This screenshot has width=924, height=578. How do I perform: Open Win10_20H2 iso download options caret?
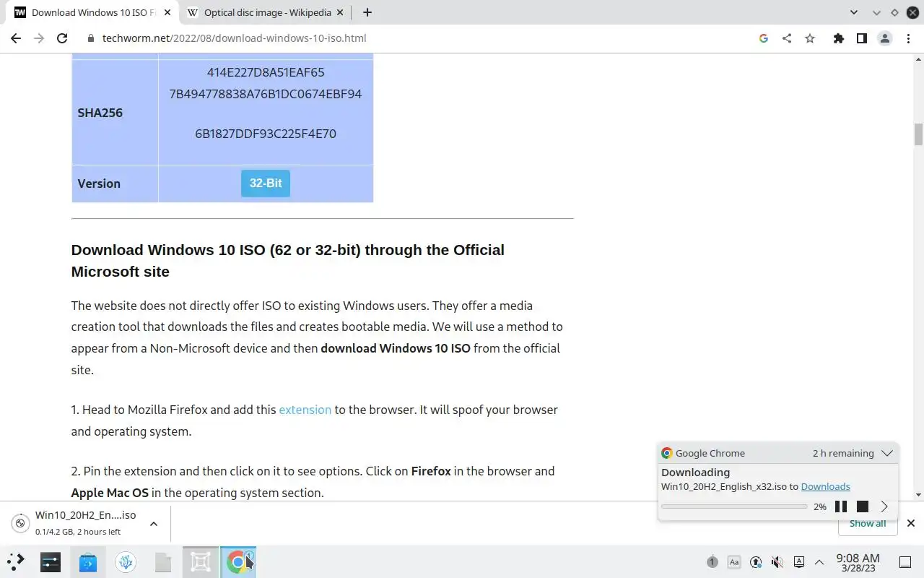click(154, 524)
